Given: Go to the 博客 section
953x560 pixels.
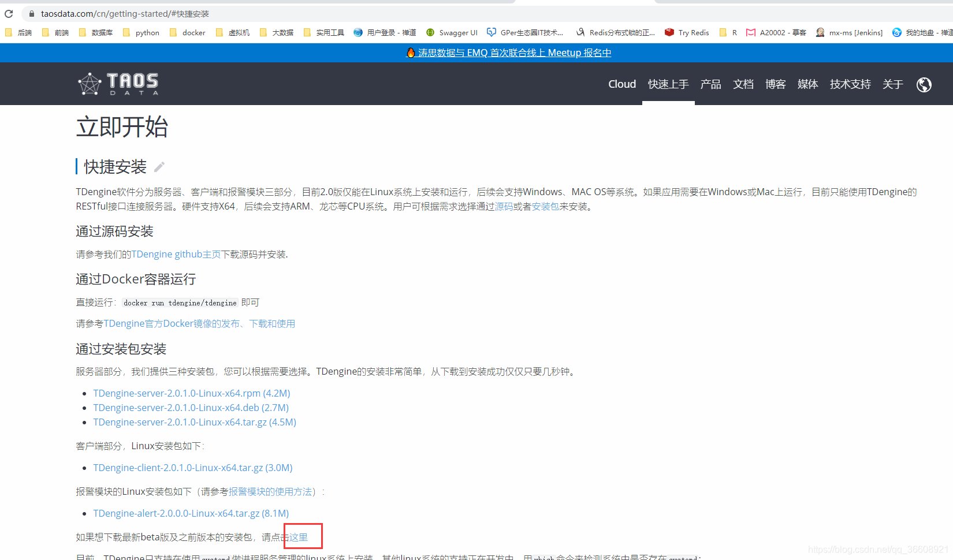Looking at the screenshot, I should pyautogui.click(x=776, y=84).
